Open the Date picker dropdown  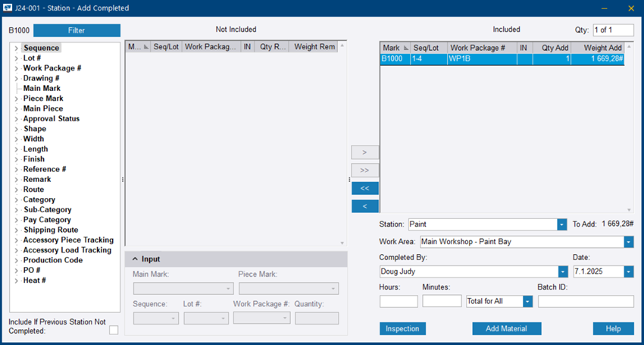pyautogui.click(x=628, y=271)
